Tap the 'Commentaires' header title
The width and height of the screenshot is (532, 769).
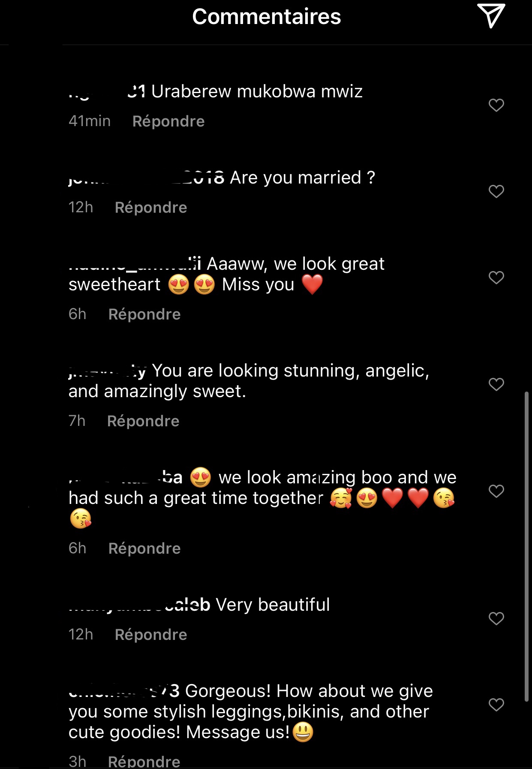[x=266, y=17]
